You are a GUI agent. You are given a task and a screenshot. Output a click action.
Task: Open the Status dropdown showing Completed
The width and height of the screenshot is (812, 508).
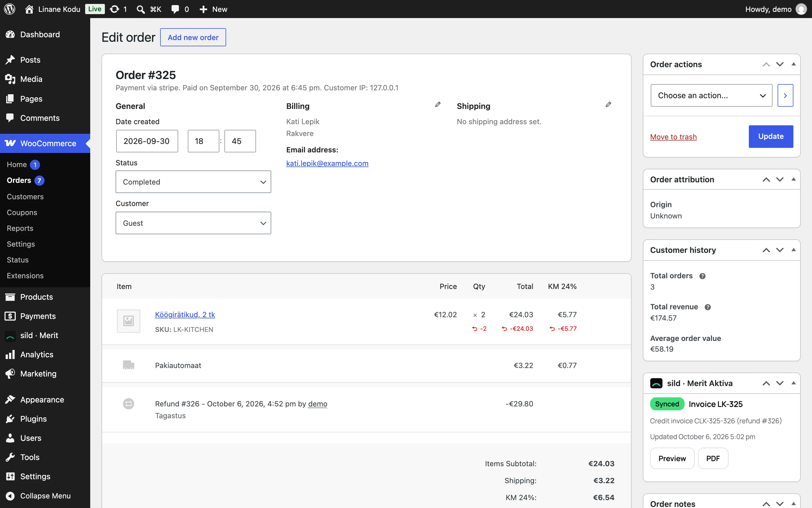pyautogui.click(x=193, y=182)
